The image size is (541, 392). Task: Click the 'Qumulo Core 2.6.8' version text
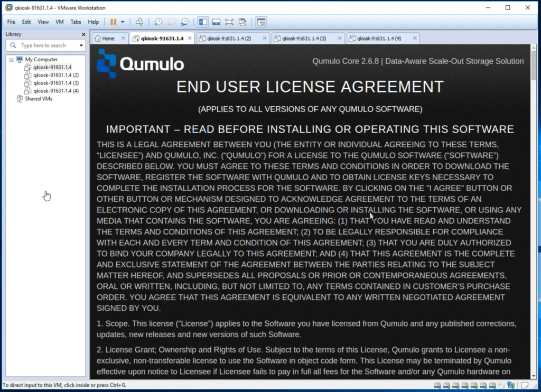pyautogui.click(x=346, y=61)
